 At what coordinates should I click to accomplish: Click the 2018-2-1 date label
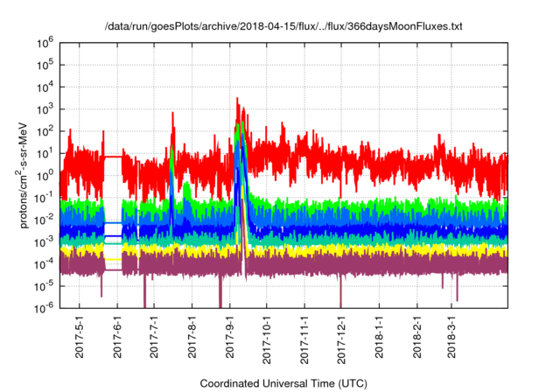click(417, 337)
